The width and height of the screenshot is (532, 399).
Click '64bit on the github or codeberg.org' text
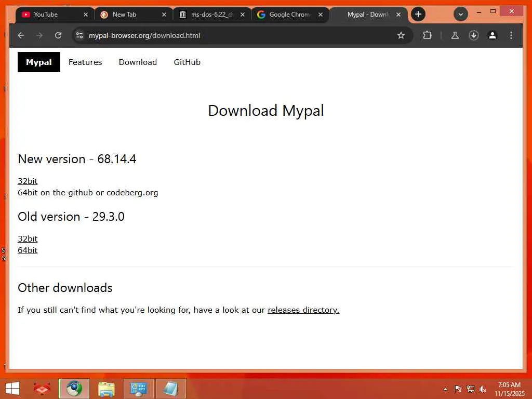(x=88, y=193)
